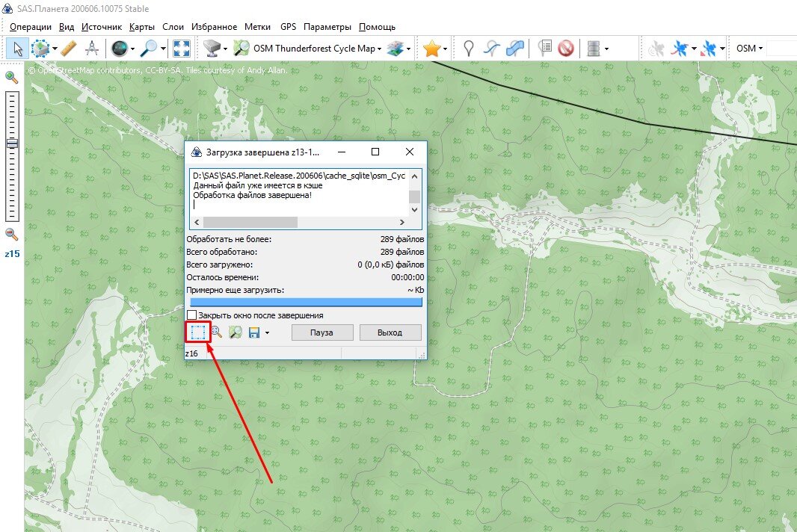Maximize the download dialog window
The image size is (797, 532).
tap(375, 152)
